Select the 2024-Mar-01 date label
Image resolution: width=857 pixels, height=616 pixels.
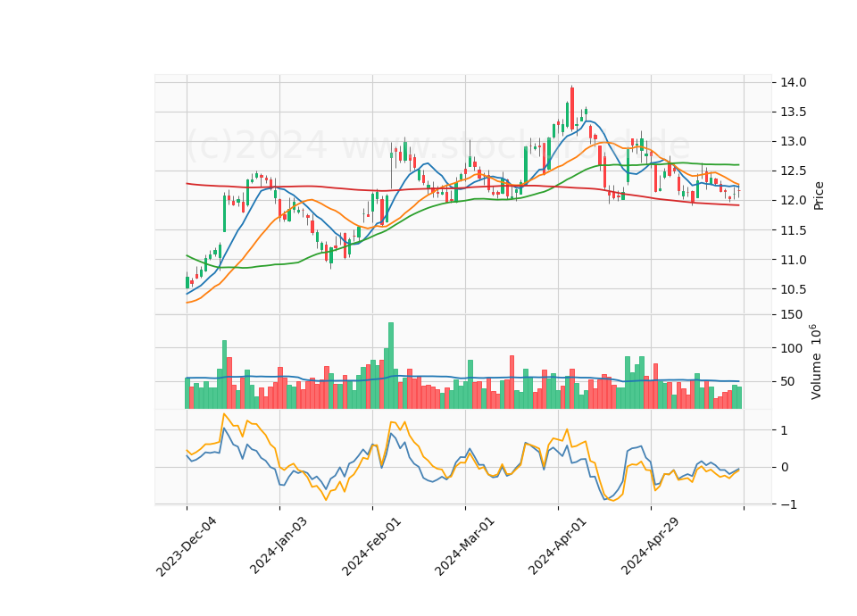464,545
